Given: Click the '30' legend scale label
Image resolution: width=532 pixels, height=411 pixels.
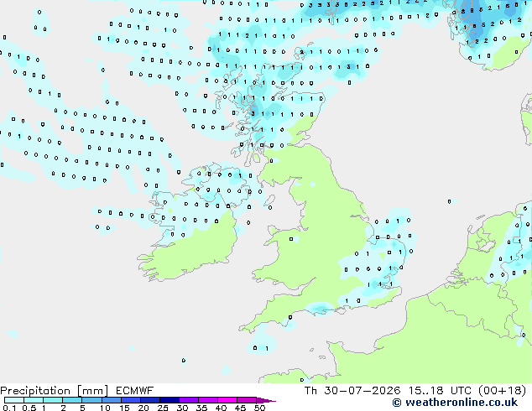Looking at the screenshot, I should 182,408.
